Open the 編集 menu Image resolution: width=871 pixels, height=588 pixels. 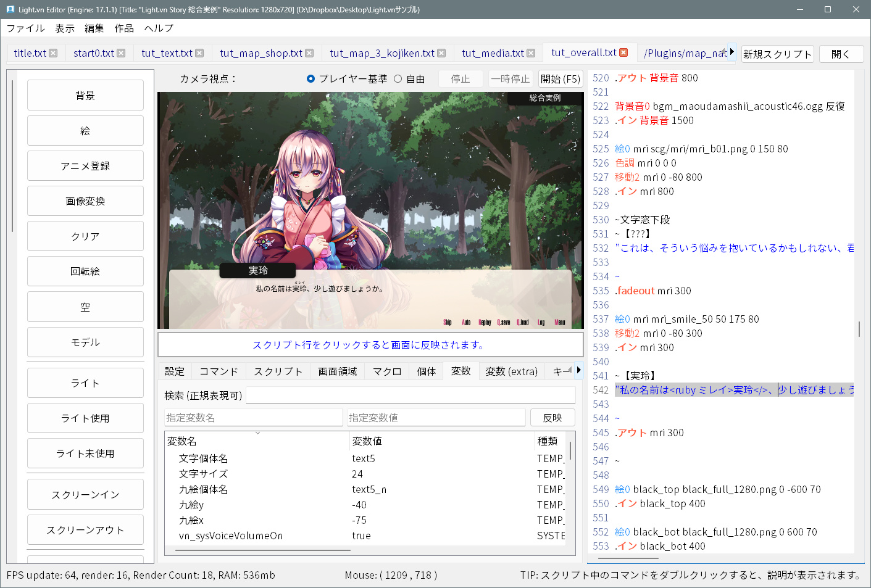click(x=94, y=28)
